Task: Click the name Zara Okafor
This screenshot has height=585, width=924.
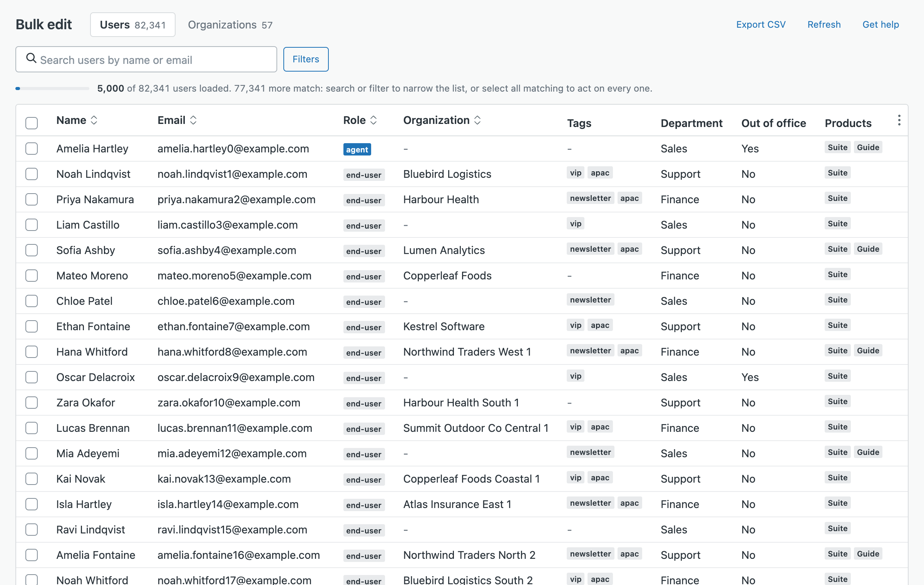Action: (x=85, y=403)
